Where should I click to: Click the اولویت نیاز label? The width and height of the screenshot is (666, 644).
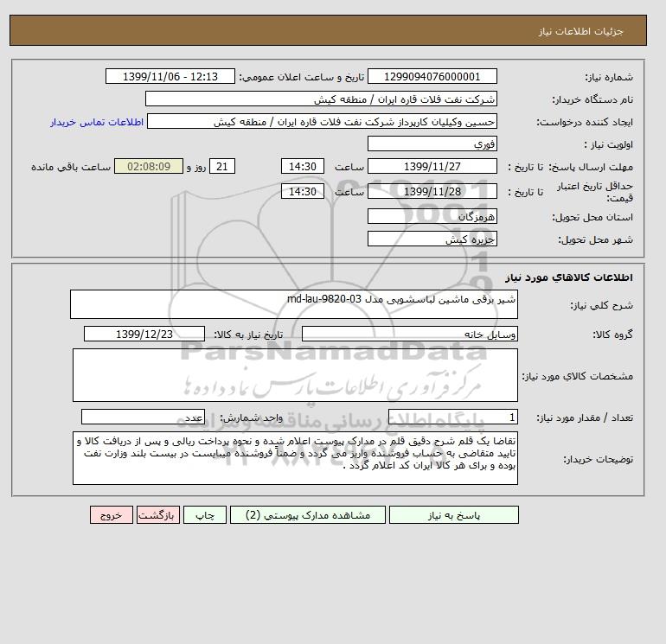(608, 144)
